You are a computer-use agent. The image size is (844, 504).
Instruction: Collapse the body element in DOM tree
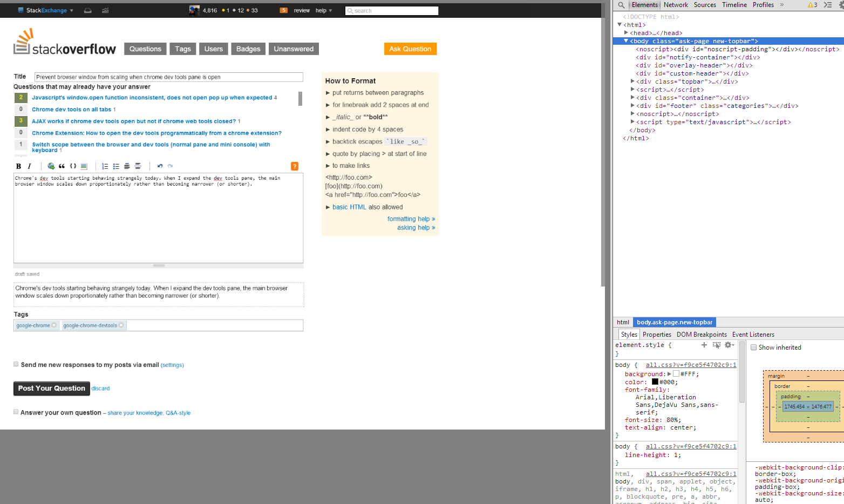tap(626, 41)
